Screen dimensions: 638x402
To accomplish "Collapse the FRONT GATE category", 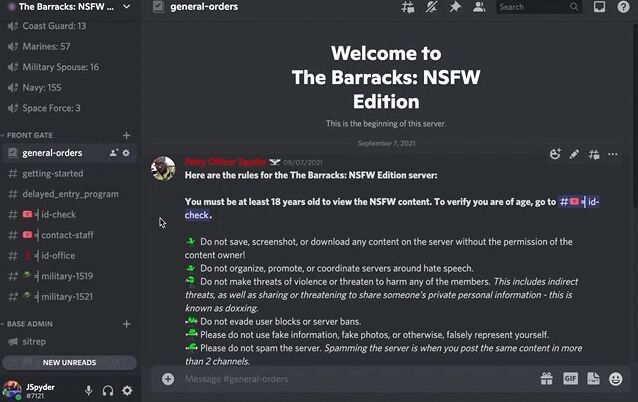I will [29, 135].
